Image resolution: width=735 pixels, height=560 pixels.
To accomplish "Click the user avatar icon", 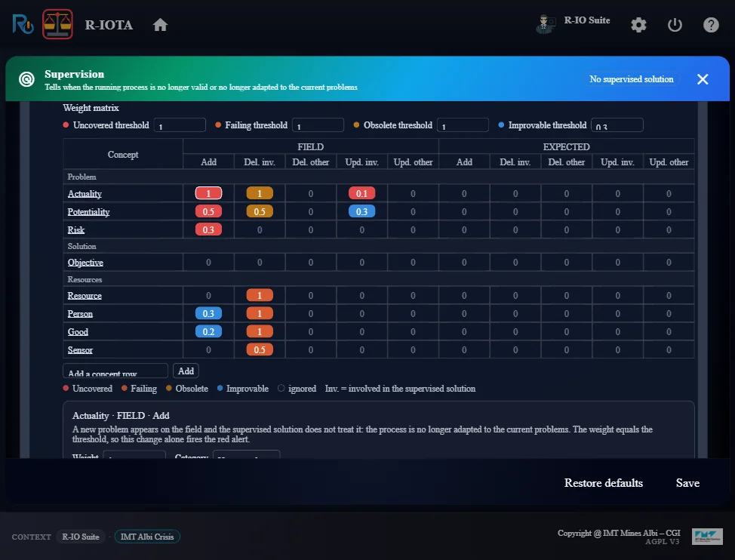I will [x=545, y=24].
